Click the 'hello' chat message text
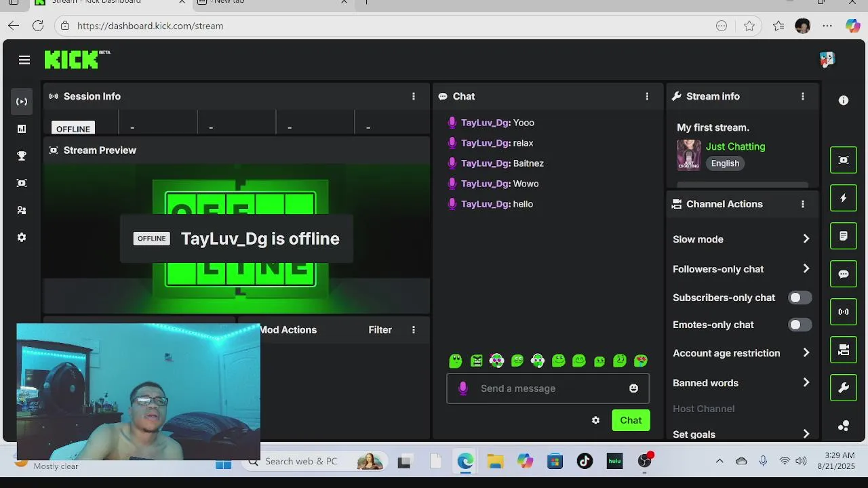Image resolution: width=868 pixels, height=488 pixels. tap(523, 204)
